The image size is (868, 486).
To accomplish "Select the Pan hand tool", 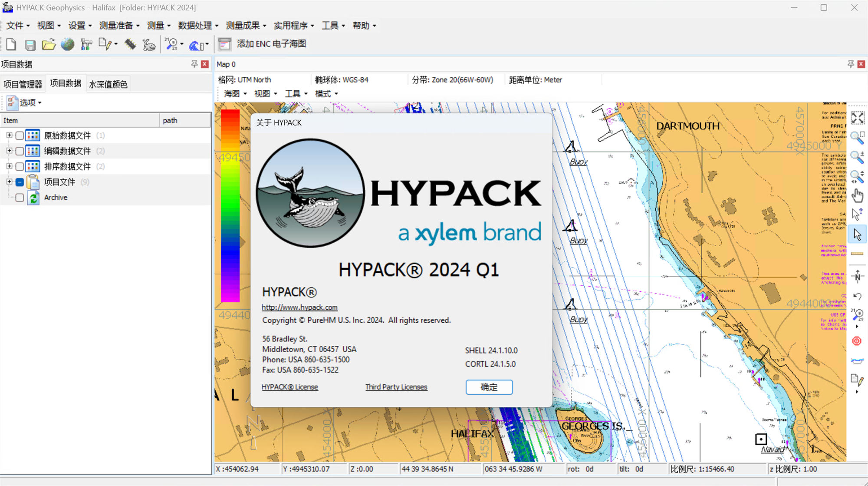I will (857, 195).
